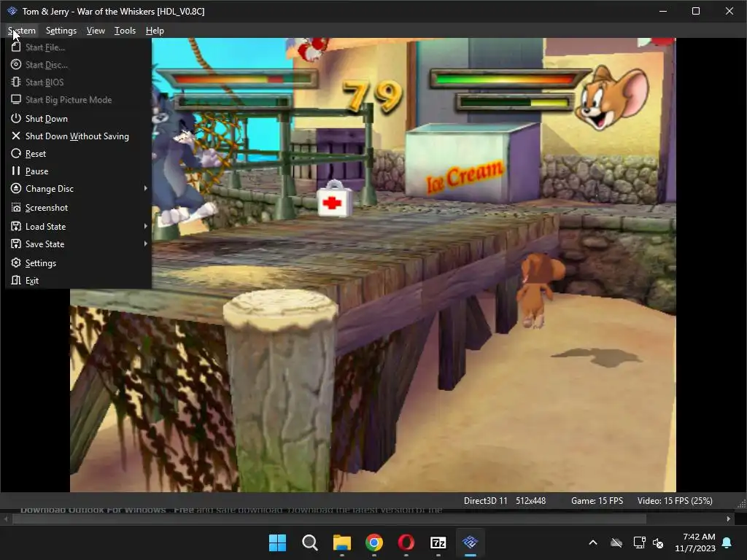This screenshot has height=560, width=747.
Task: Click the Reset circular arrow icon
Action: tap(16, 153)
